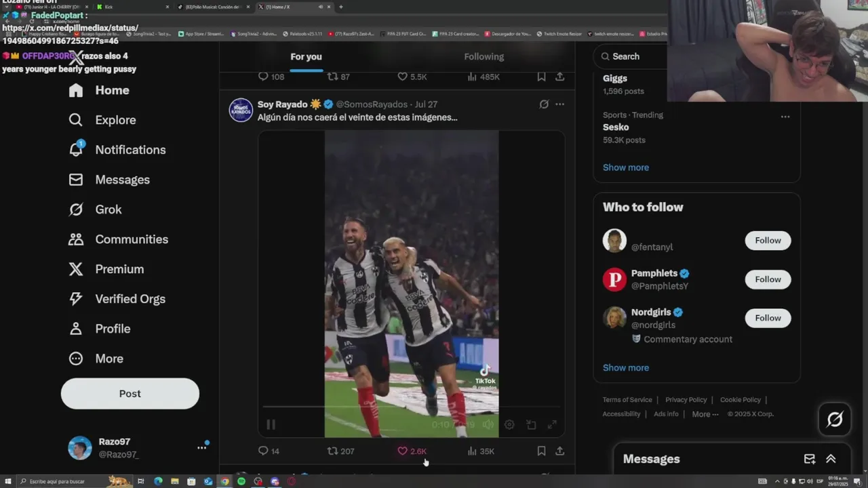
Task: Go to Profile in the sidebar
Action: click(99, 329)
